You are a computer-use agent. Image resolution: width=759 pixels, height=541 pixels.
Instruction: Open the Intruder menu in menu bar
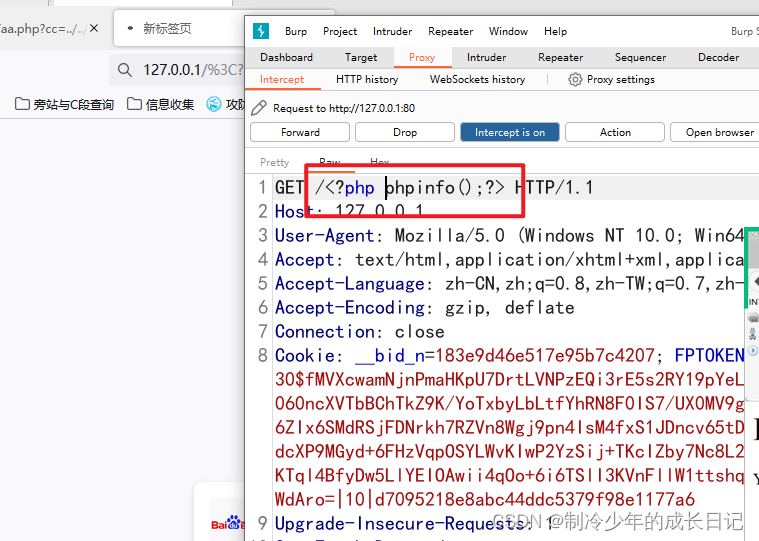(392, 31)
